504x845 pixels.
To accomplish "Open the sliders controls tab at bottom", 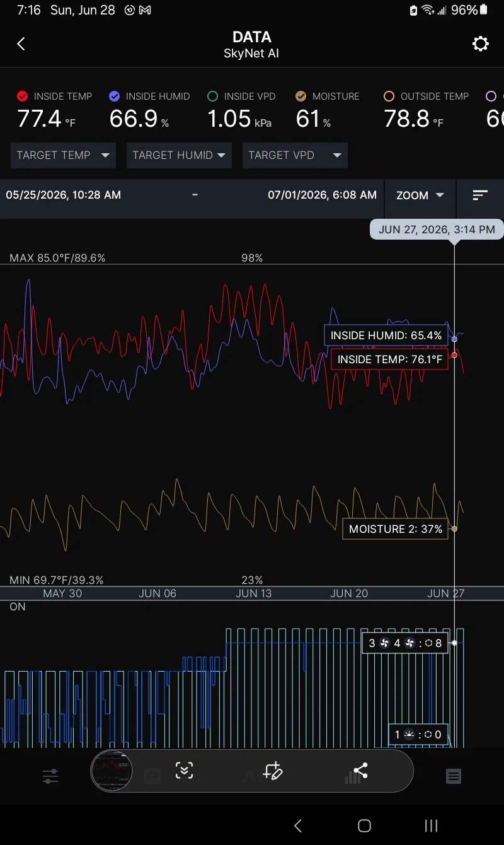I will pyautogui.click(x=50, y=776).
